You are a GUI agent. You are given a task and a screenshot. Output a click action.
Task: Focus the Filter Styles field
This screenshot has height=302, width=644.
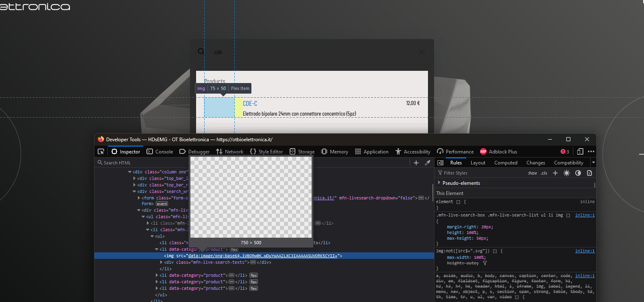480,173
